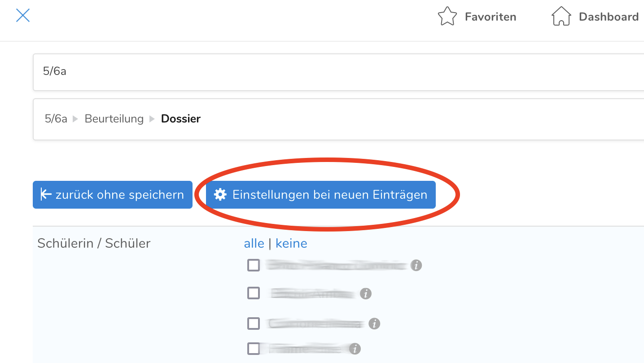This screenshot has width=644, height=363.
Task: Click info icon beside fourth student
Action: click(355, 349)
